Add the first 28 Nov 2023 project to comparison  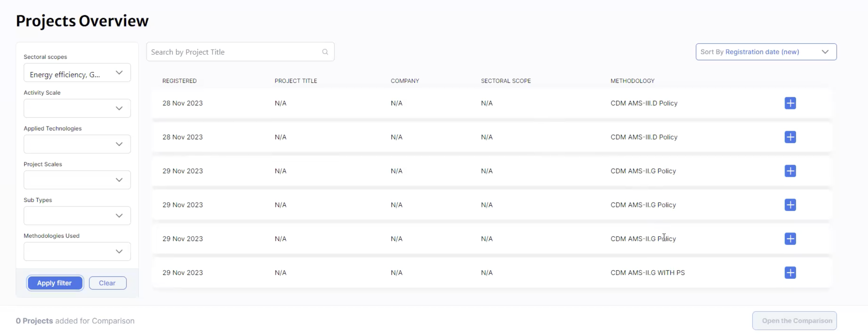click(790, 103)
